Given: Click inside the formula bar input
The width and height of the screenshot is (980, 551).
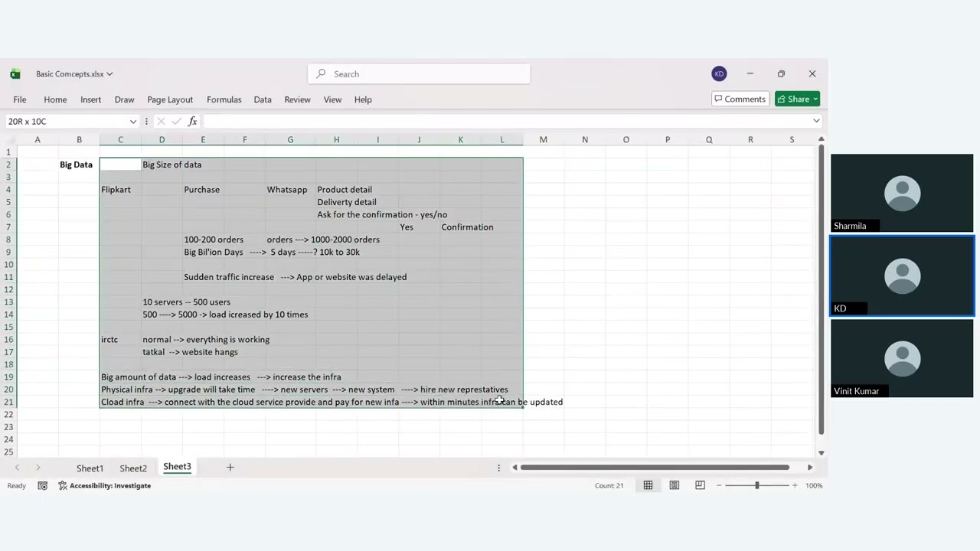Looking at the screenshot, I should (x=505, y=122).
